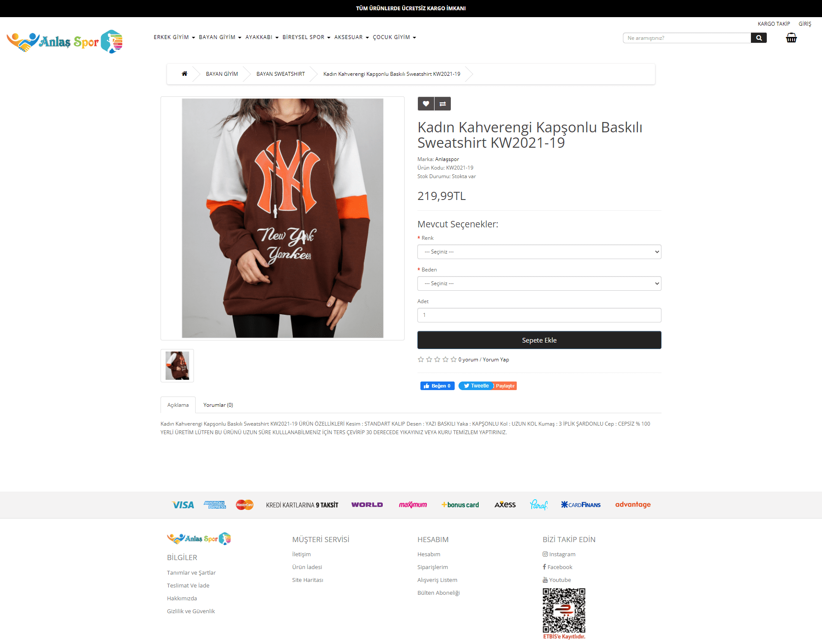Viewport: 822px width, 644px height.
Task: Open the Renk dropdown
Action: click(539, 252)
